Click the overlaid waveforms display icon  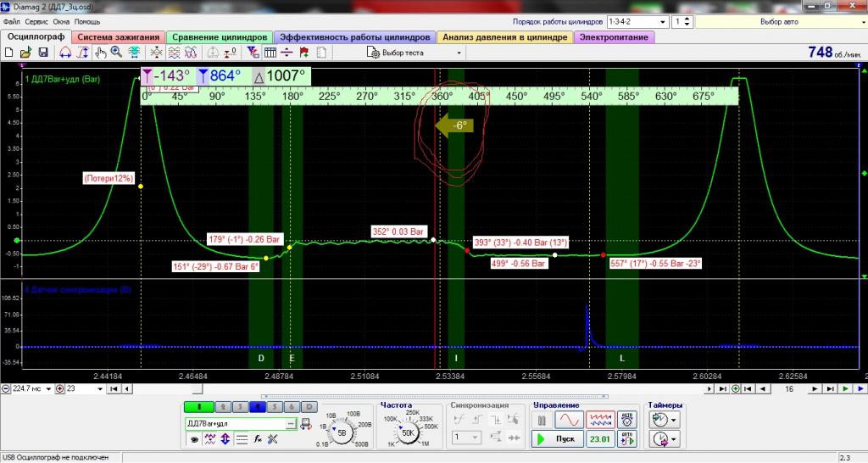point(191,53)
